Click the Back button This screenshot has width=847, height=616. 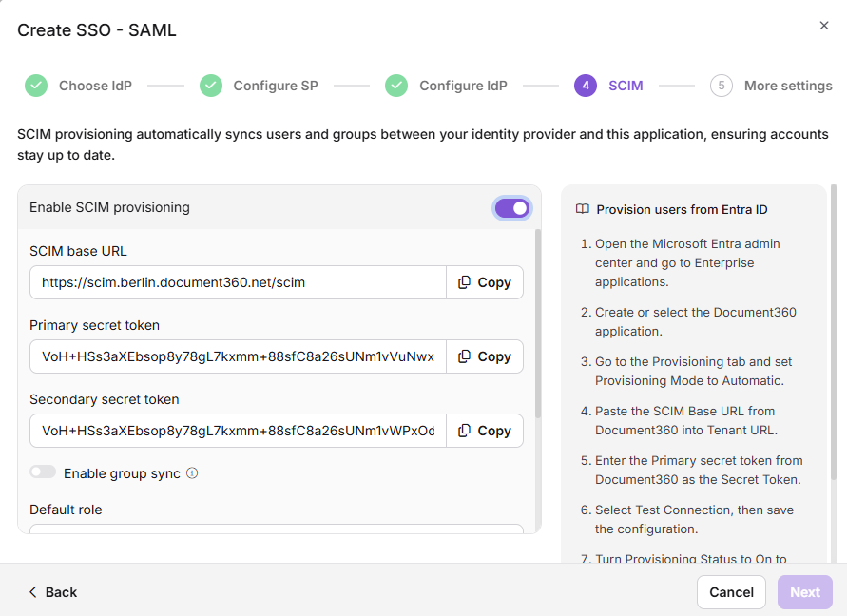click(x=53, y=592)
